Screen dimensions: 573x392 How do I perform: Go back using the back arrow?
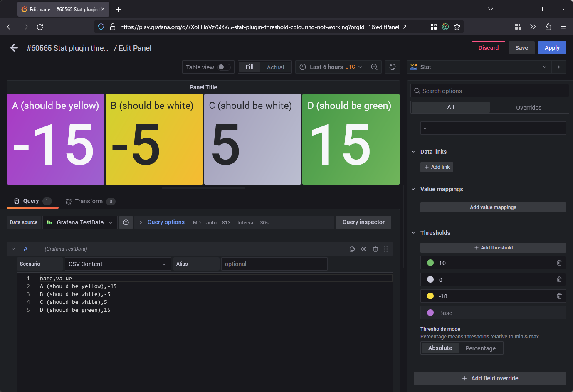(x=14, y=48)
